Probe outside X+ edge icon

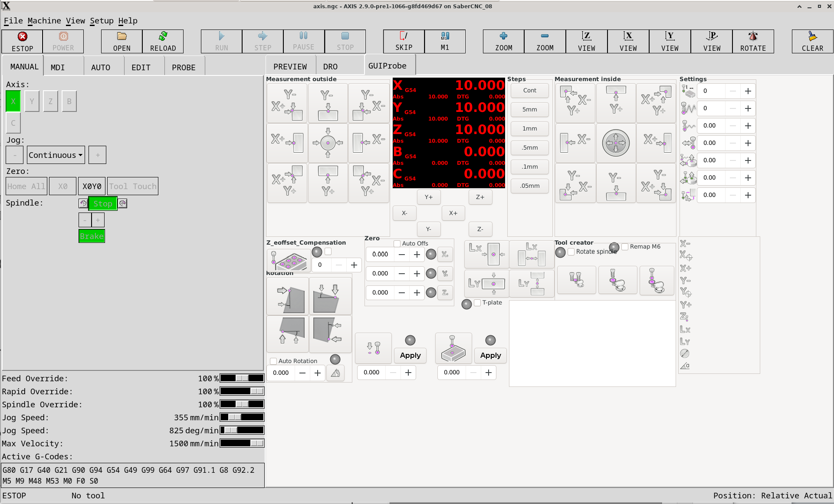point(287,143)
